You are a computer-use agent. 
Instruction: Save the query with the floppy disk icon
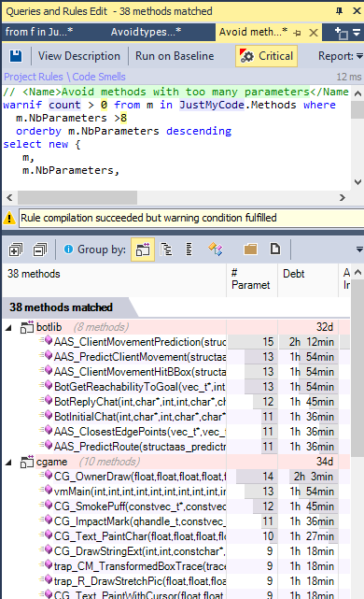click(16, 56)
